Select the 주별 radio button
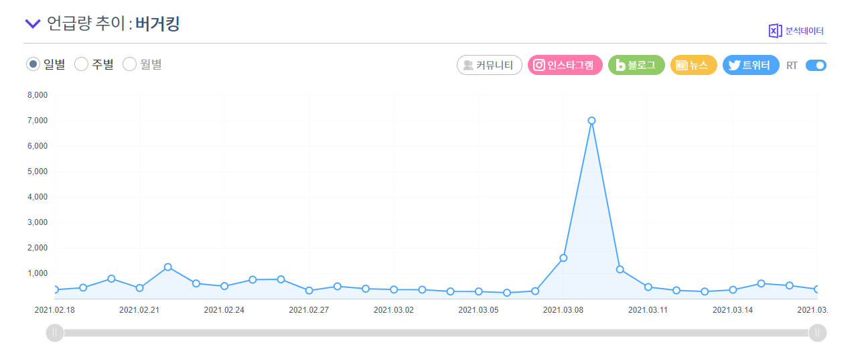Image resolution: width=868 pixels, height=355 pixels. click(x=81, y=64)
